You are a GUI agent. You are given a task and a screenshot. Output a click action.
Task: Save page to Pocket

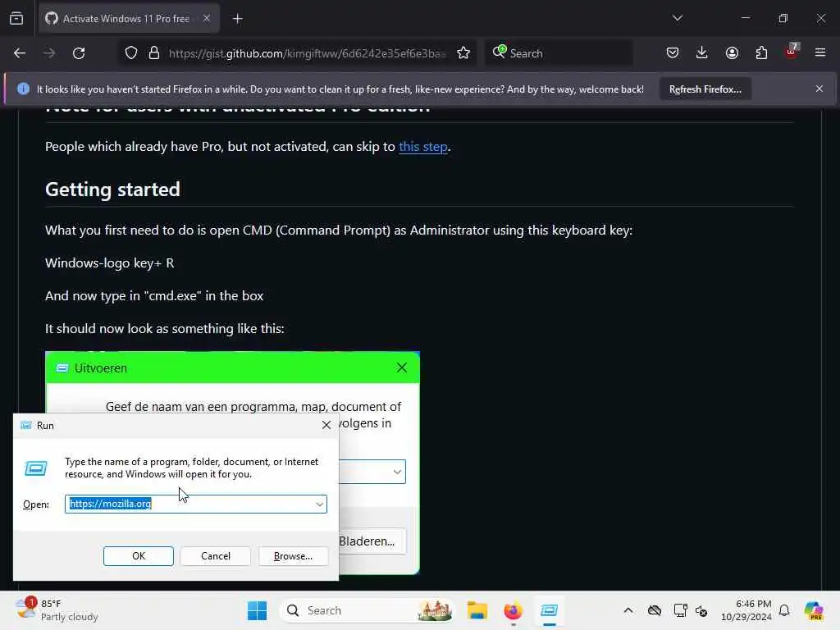(x=673, y=53)
